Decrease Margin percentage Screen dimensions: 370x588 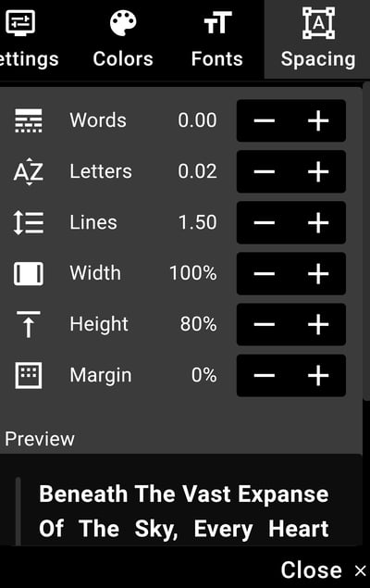(265, 375)
